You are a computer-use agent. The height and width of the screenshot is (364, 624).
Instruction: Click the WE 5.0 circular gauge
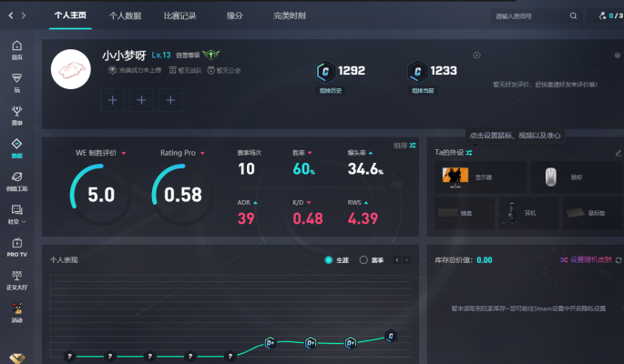pos(101,195)
